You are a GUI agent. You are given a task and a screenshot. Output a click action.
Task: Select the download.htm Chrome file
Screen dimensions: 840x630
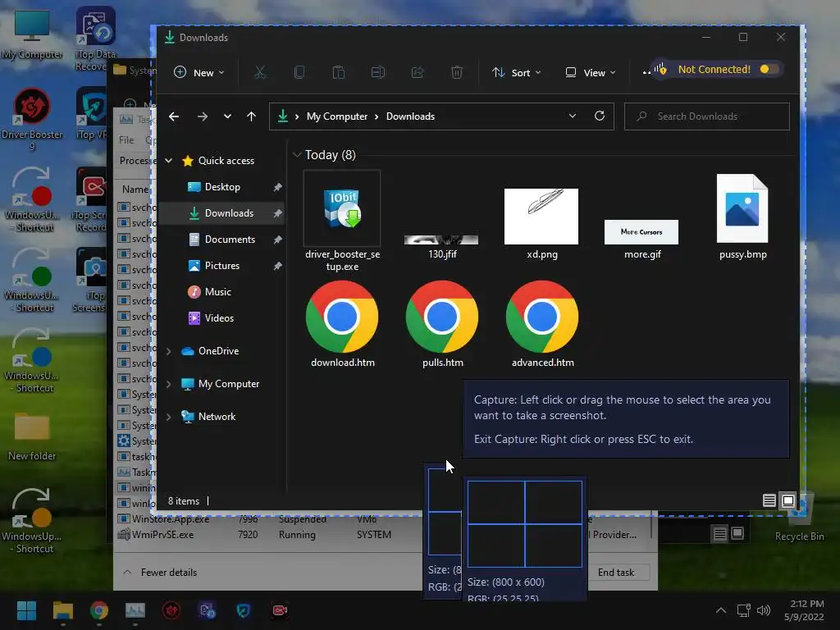(342, 324)
